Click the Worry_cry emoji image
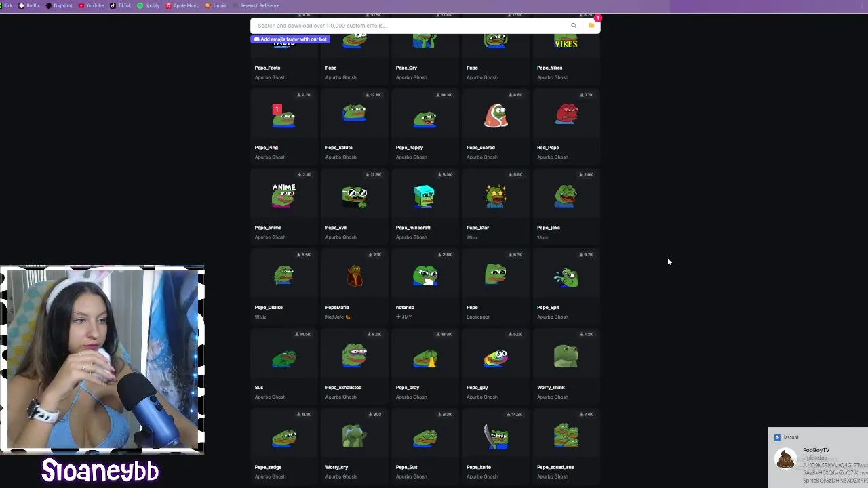This screenshot has height=488, width=868. coord(354,436)
